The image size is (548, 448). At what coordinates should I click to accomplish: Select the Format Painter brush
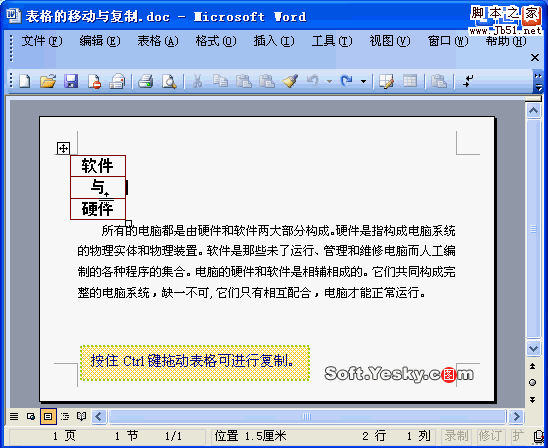coord(290,81)
